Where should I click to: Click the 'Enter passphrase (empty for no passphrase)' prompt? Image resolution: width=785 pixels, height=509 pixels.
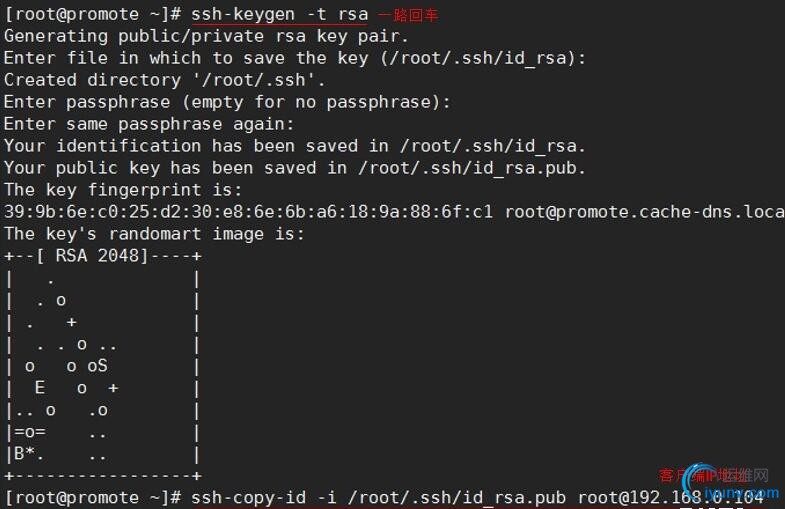tap(227, 102)
